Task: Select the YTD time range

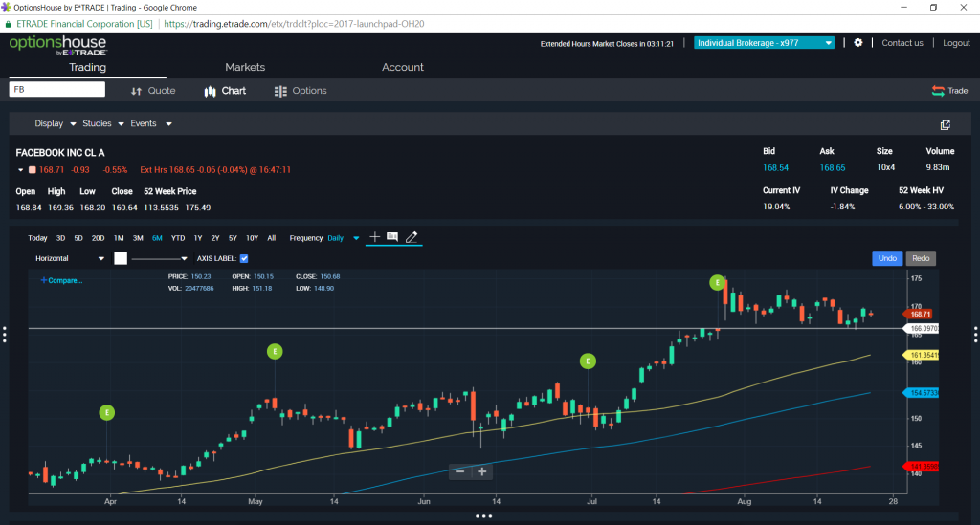Action: click(178, 238)
